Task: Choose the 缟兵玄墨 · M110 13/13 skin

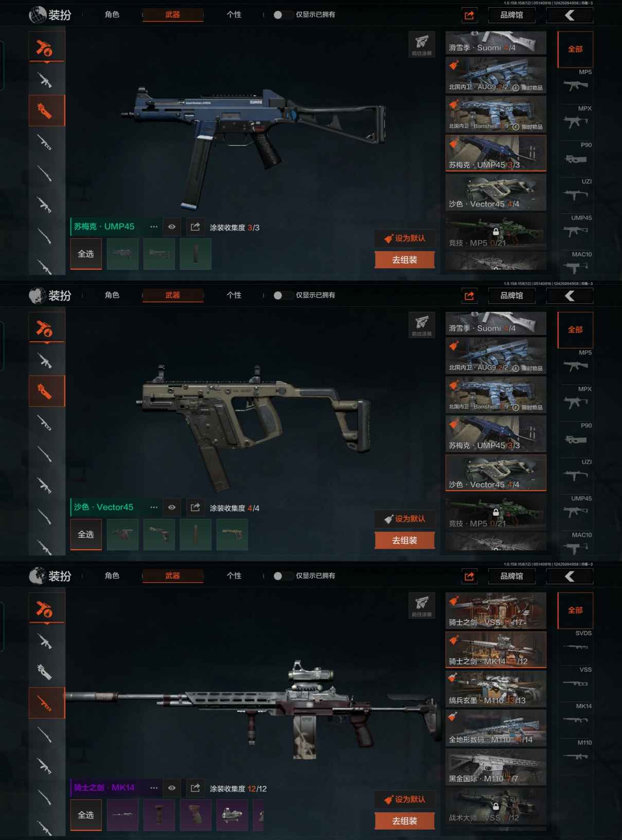Action: click(496, 689)
